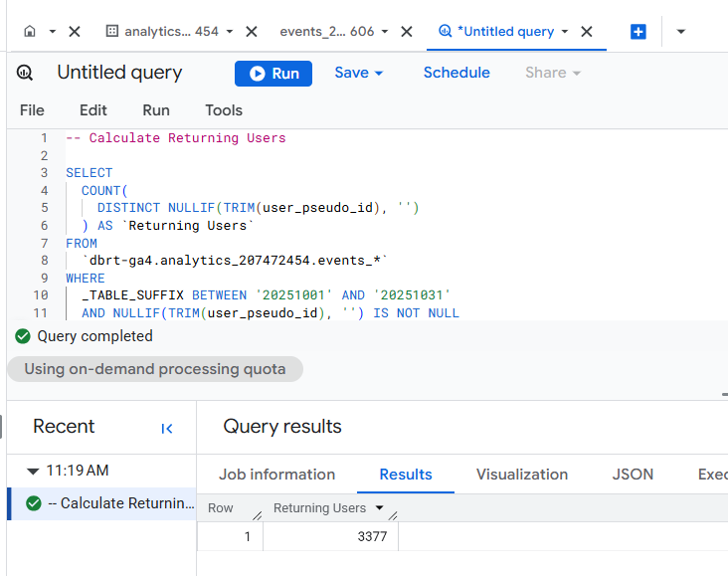Click the Returning Users column resize handle
This screenshot has height=576, width=728.
click(393, 515)
